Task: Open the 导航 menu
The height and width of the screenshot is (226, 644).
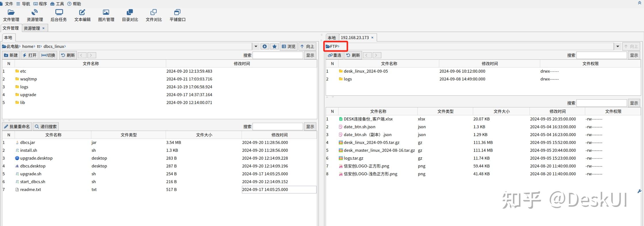Action: pyautogui.click(x=23, y=4)
